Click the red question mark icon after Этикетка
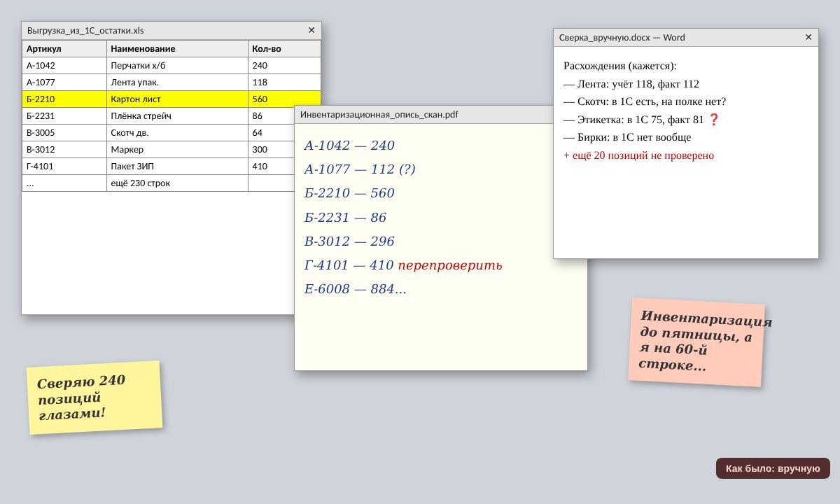This screenshot has width=840, height=504. pyautogui.click(x=714, y=120)
